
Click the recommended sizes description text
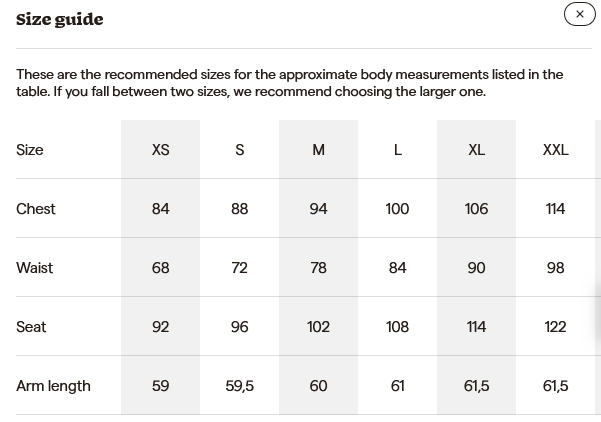coord(289,83)
